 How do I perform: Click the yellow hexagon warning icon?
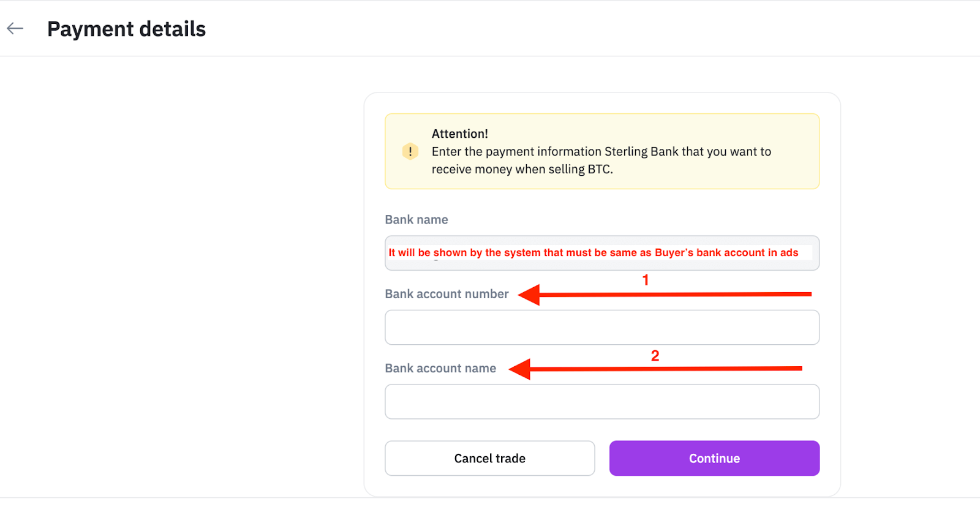(x=410, y=151)
